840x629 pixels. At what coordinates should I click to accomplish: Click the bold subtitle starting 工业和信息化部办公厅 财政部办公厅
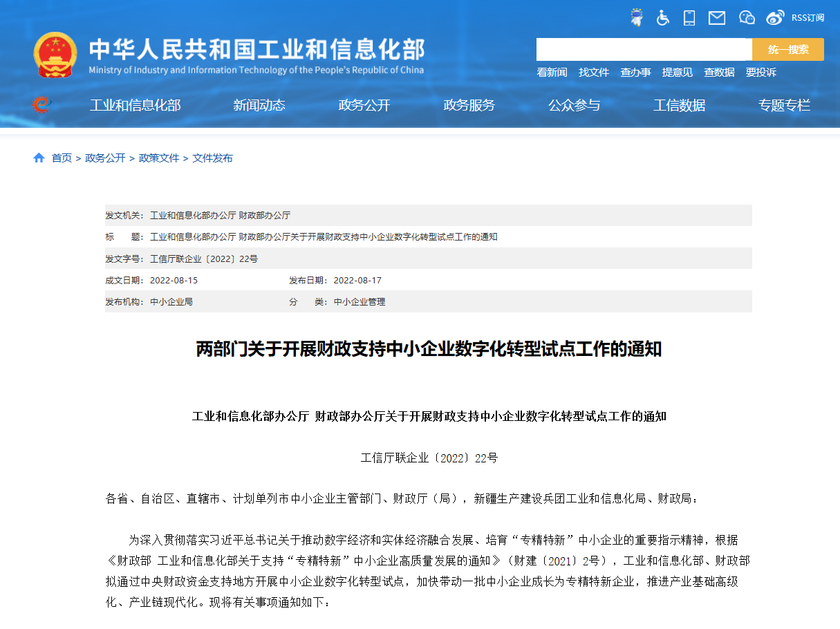point(429,416)
